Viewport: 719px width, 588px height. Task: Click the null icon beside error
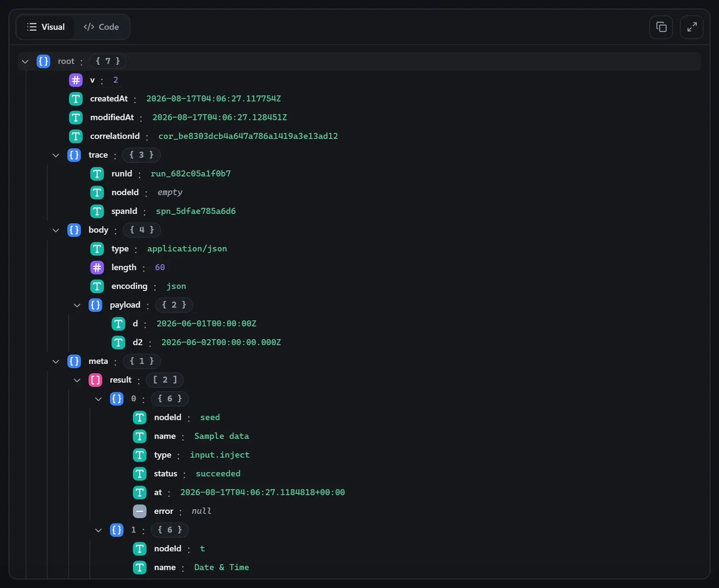[140, 511]
